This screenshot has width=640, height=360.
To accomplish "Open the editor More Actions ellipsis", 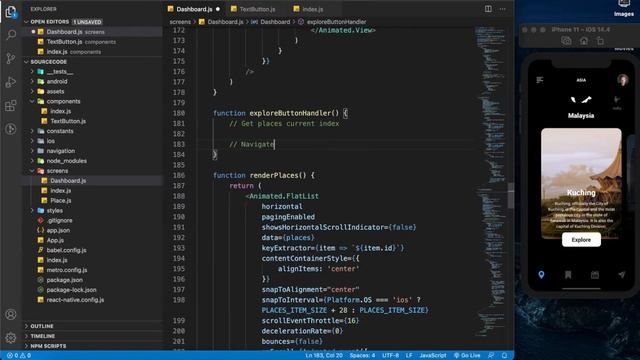I will click(x=502, y=9).
